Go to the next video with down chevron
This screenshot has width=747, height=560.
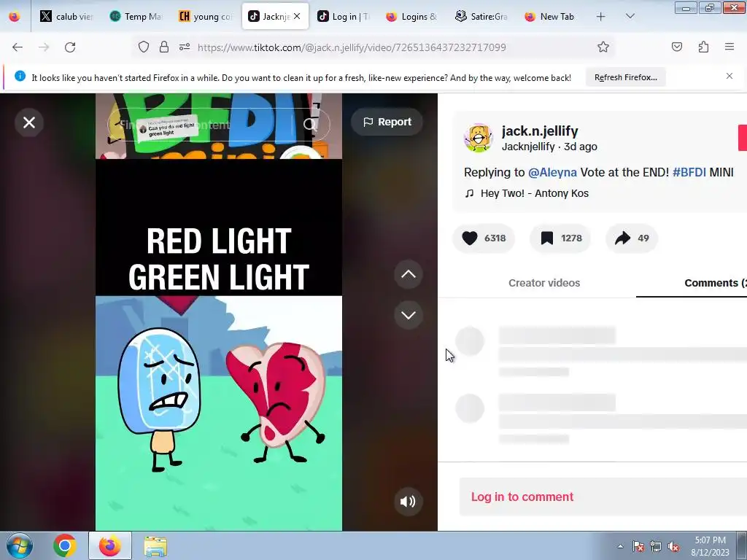click(x=409, y=315)
